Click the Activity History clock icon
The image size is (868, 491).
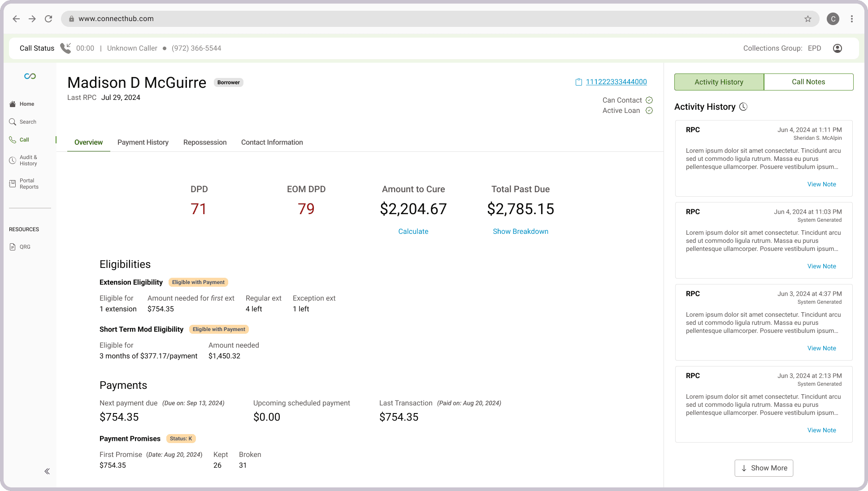click(x=743, y=107)
